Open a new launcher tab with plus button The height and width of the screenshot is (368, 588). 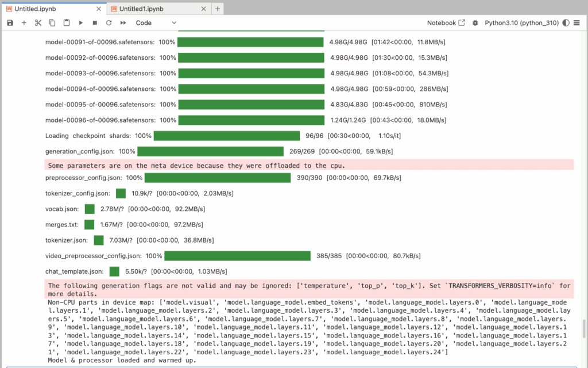(x=218, y=9)
